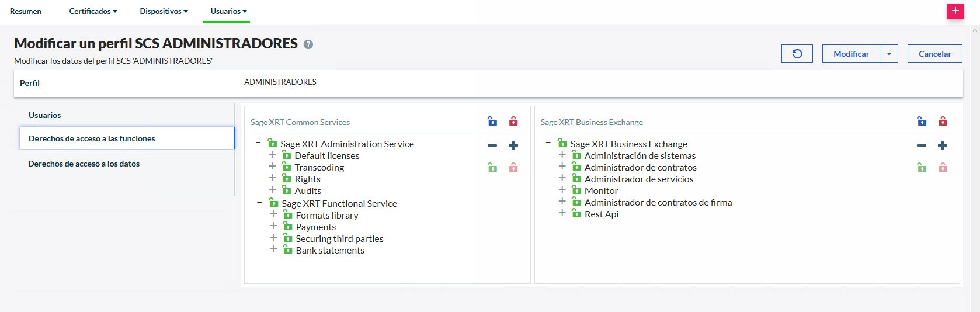The width and height of the screenshot is (980, 312).
Task: Expand all with plus in Common Services panel
Action: tap(513, 145)
